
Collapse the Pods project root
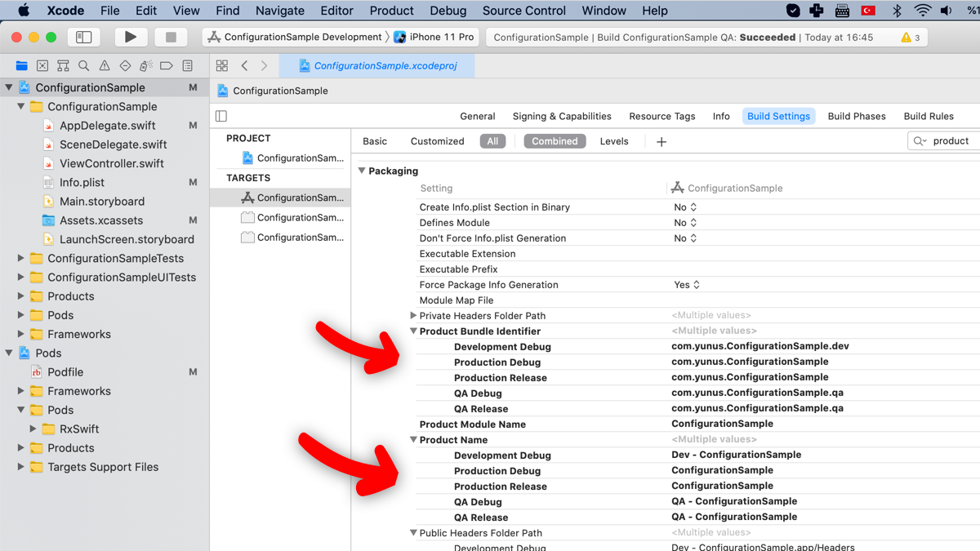pyautogui.click(x=9, y=353)
